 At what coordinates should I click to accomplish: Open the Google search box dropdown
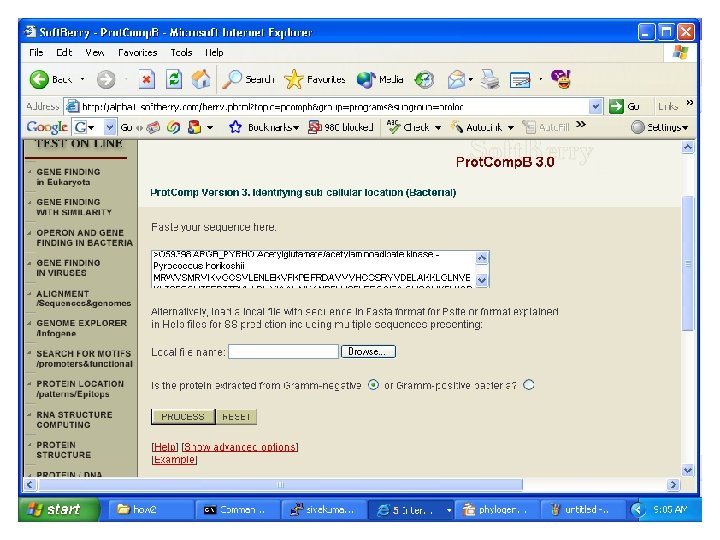[x=110, y=127]
